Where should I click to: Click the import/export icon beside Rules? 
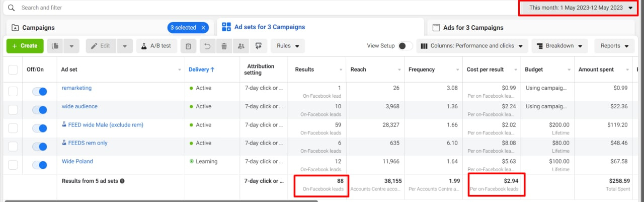[259, 46]
